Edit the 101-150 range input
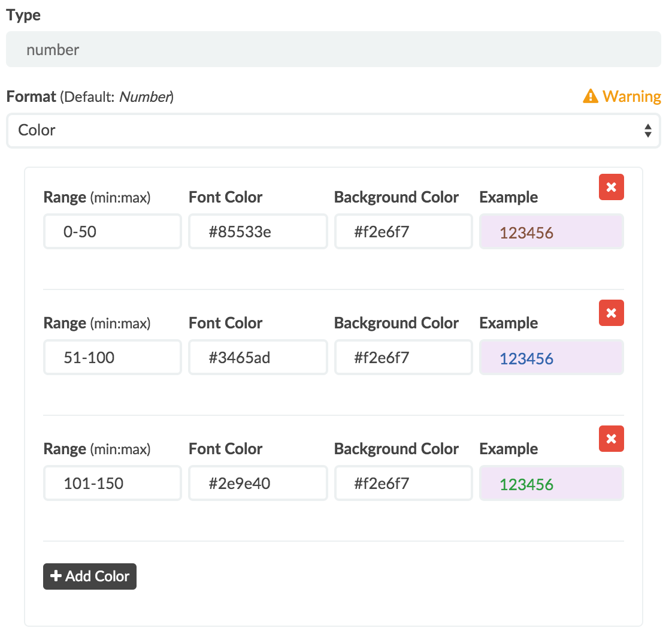 pos(113,483)
